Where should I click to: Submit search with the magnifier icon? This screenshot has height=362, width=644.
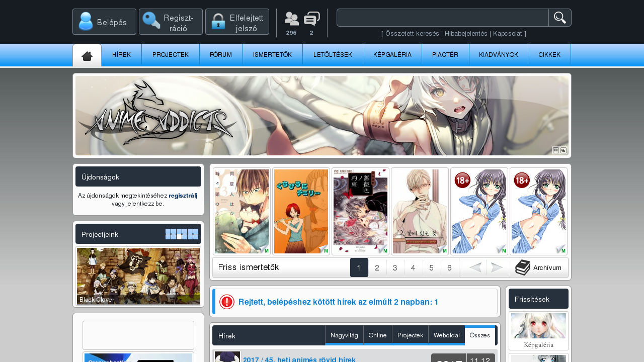point(560,18)
